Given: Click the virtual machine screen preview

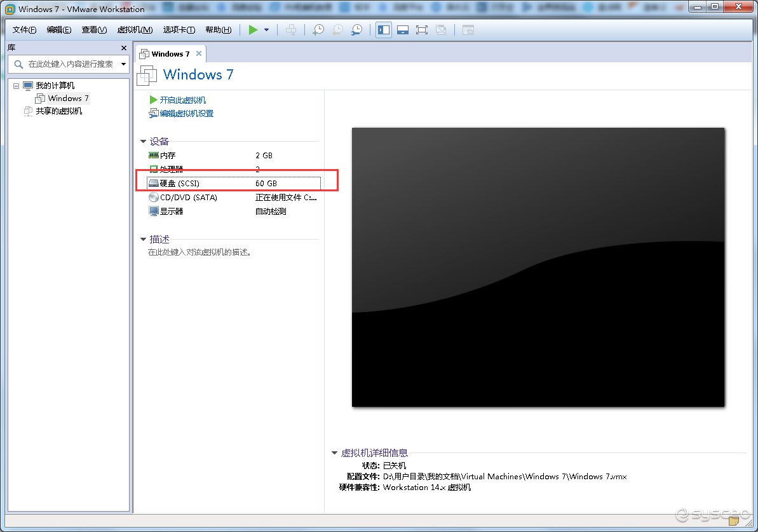Looking at the screenshot, I should coord(538,267).
